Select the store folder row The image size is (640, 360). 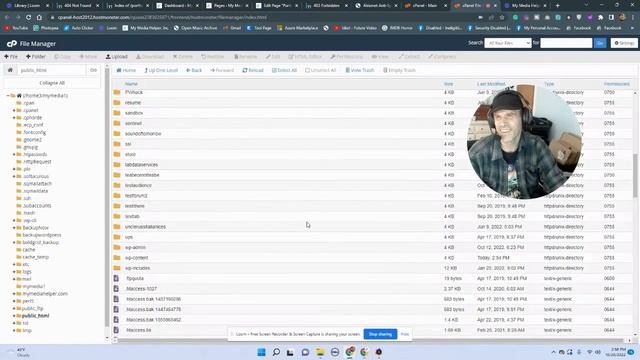point(372,154)
